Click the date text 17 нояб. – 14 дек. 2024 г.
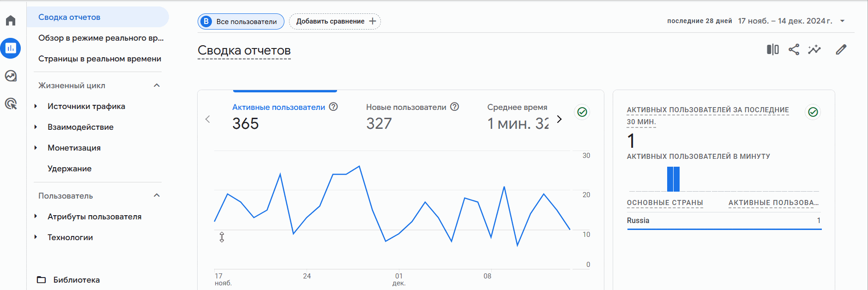868x290 pixels. click(x=785, y=21)
